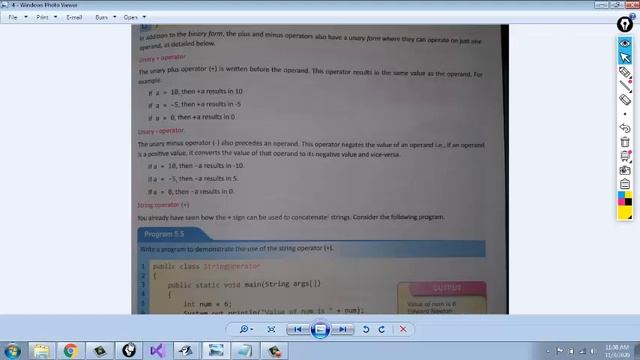Toggle Epic Pen hide ink eye
The width and height of the screenshot is (640, 360).
point(624,43)
